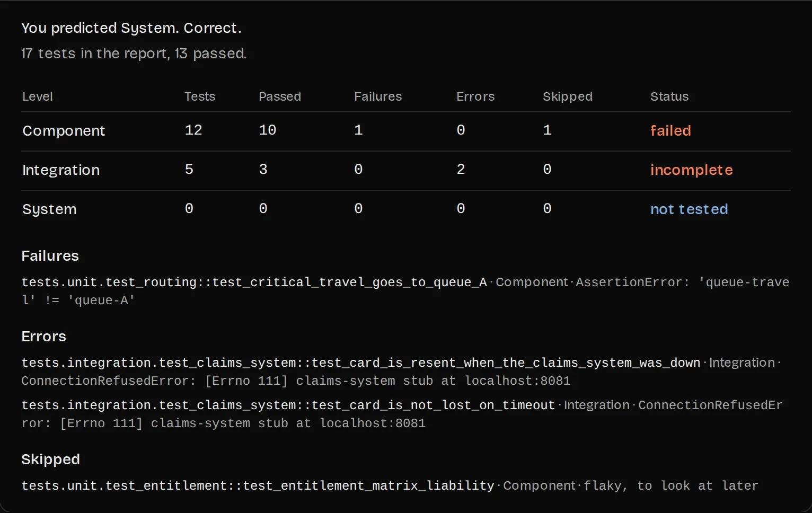This screenshot has height=513, width=812.
Task: Click the System row's Errors value 0
Action: pos(461,209)
